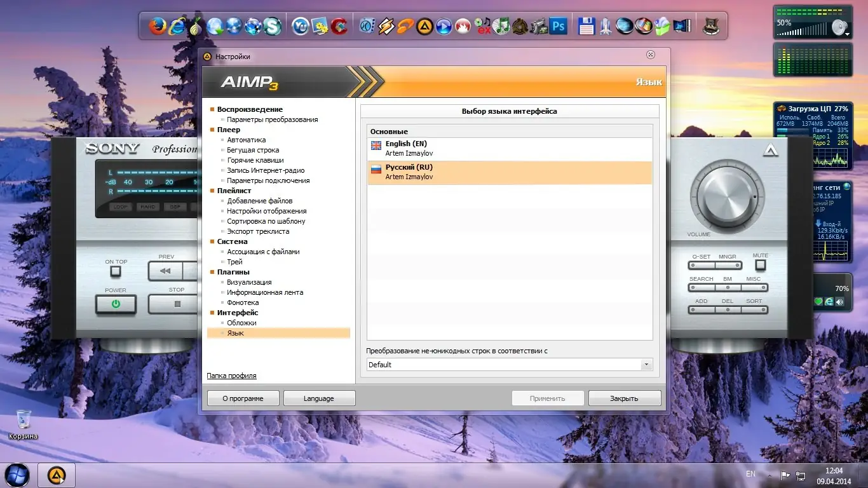Launch the red flame Nero icon
This screenshot has width=868, height=488.
pyautogui.click(x=463, y=26)
